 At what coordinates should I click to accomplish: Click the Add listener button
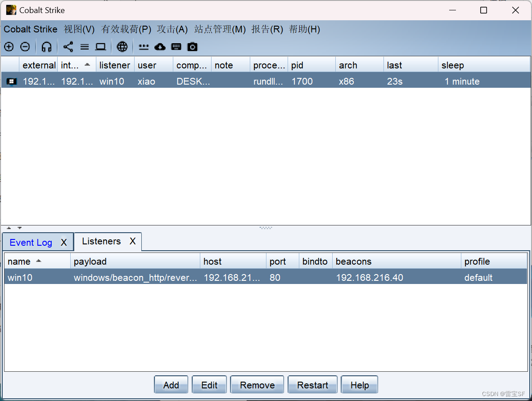pos(171,385)
